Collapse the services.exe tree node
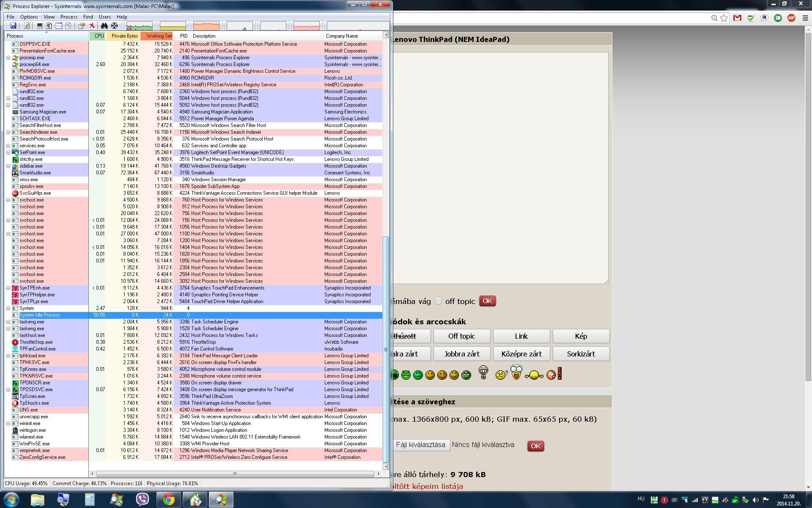The height and width of the screenshot is (508, 812). (8, 146)
